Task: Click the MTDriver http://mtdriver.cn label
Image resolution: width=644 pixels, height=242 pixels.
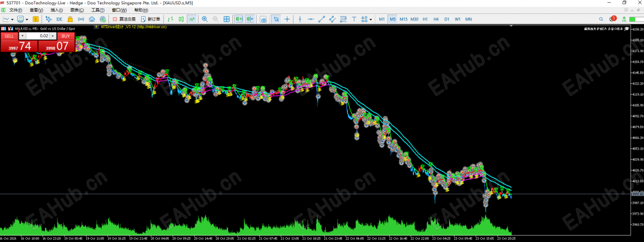Action: point(134,26)
